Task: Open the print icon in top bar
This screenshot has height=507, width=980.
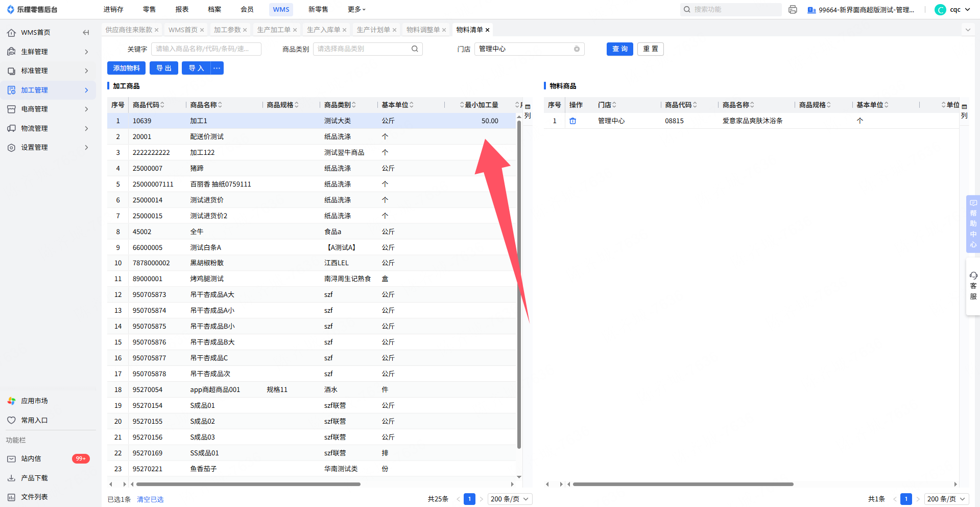Action: (793, 10)
